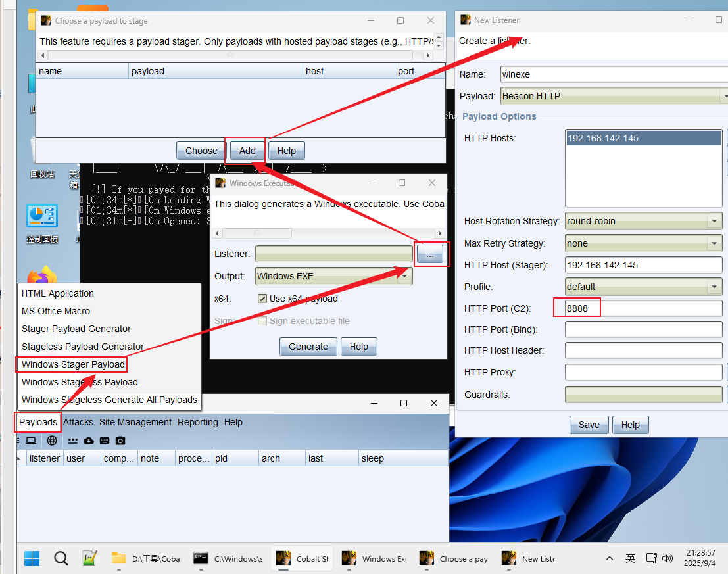Screen dimensions: 728x574
Task: Switch to the D:\工具\Coba folder taskbar item
Action: click(146, 558)
